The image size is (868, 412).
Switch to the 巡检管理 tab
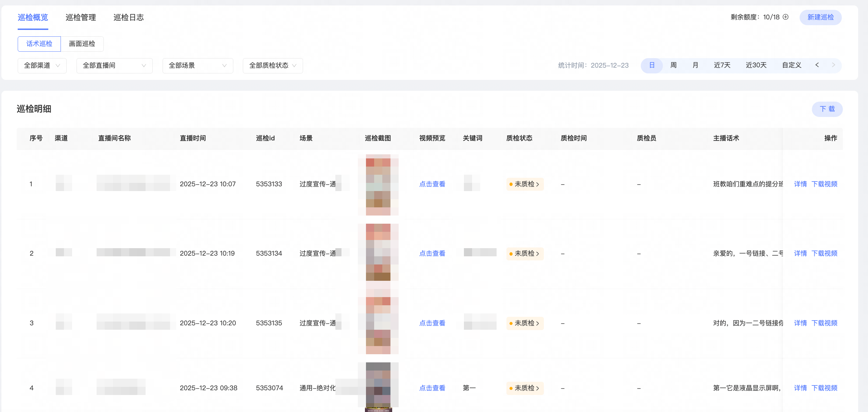click(x=81, y=17)
